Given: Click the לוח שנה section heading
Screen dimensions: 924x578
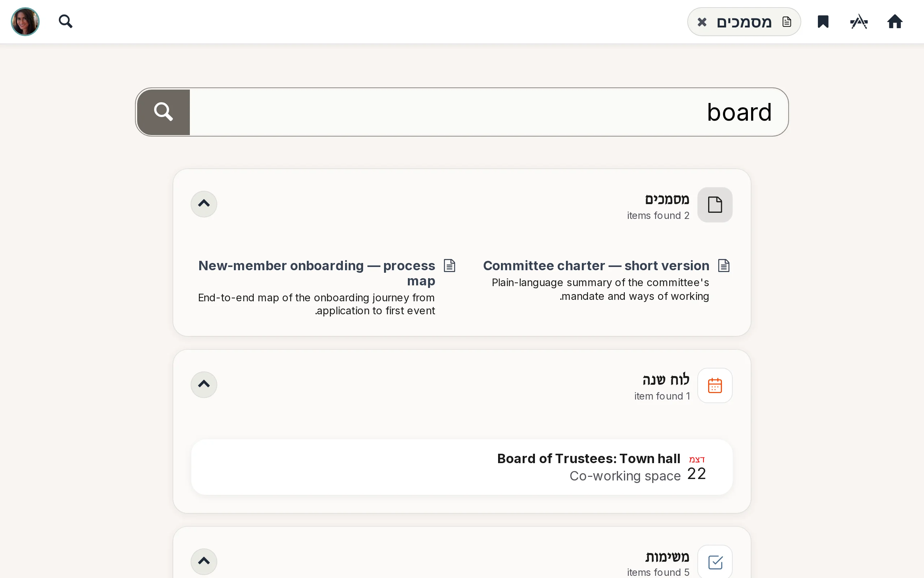Looking at the screenshot, I should click(666, 380).
